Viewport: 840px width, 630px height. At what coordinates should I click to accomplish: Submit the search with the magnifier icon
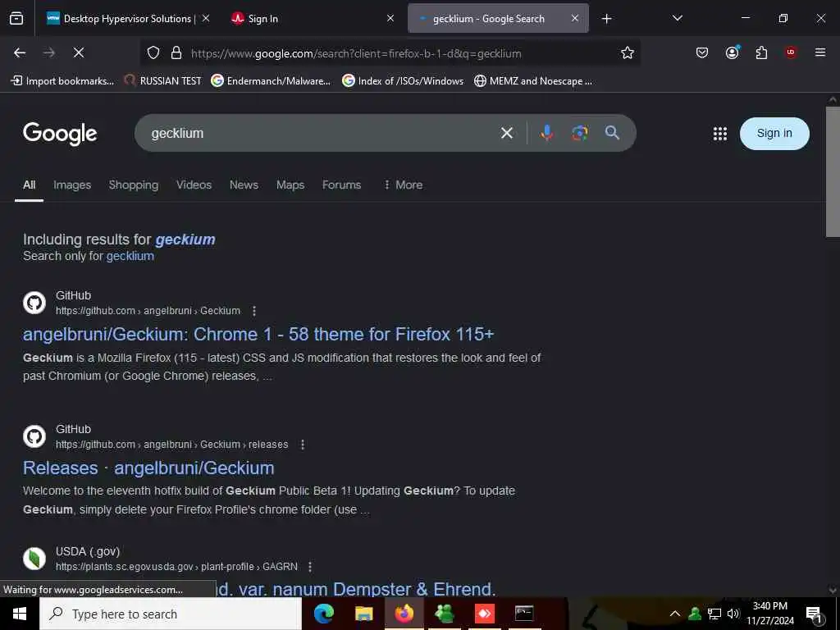click(612, 133)
